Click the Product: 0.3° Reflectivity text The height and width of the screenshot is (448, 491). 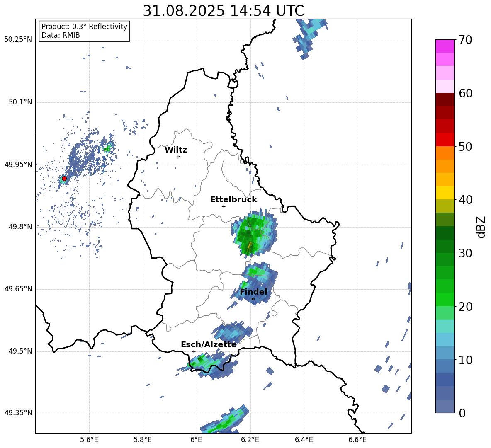84,26
